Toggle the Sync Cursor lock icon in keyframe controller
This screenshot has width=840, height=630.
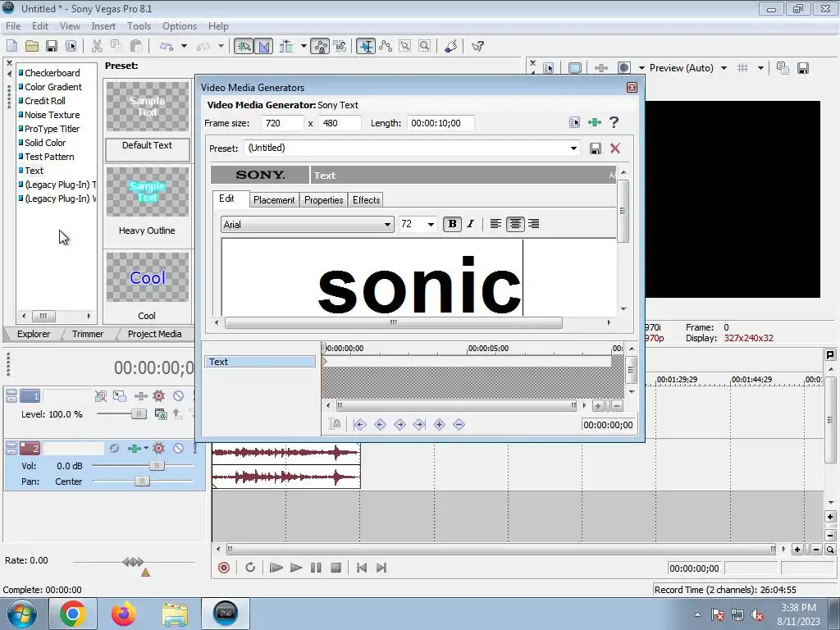[335, 424]
